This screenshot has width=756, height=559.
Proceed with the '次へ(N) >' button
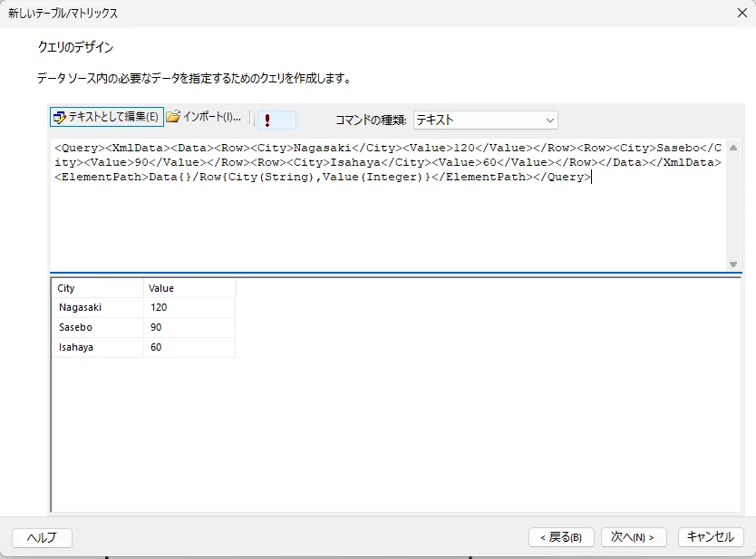click(634, 537)
